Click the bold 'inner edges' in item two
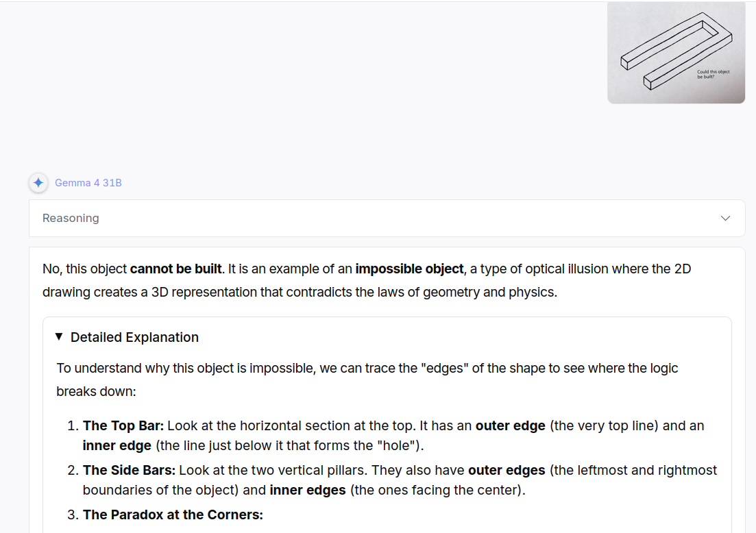The height and width of the screenshot is (533, 756). click(308, 490)
